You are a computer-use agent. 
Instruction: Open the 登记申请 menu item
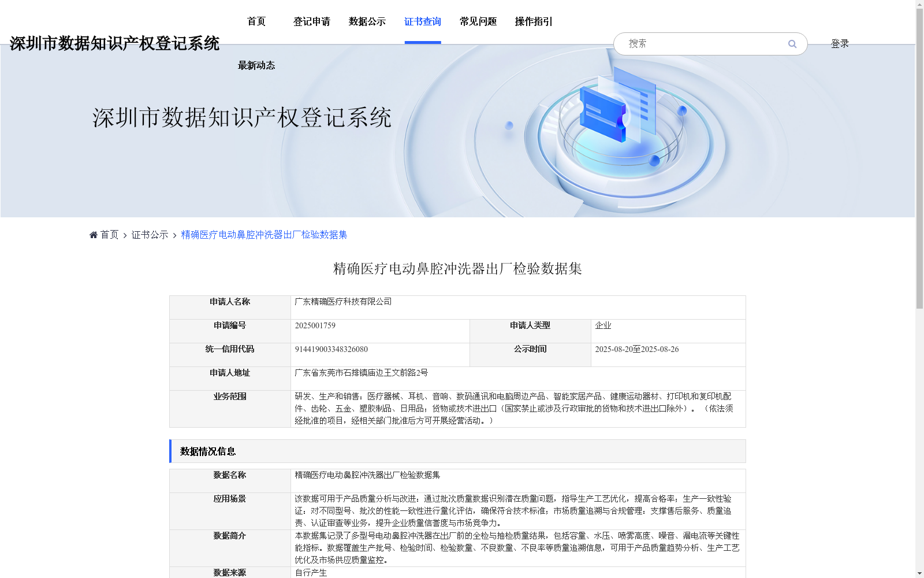[x=312, y=21]
